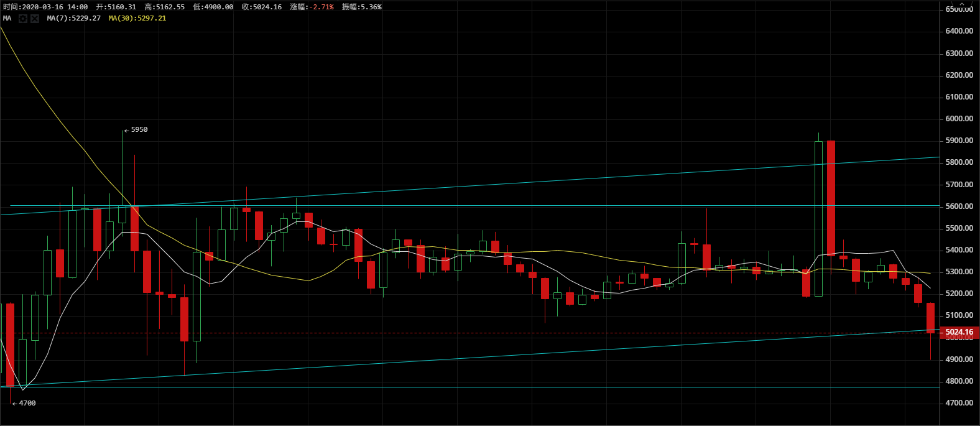The image size is (980, 426).
Task: Click the 收:5024.16 close price value
Action: [x=262, y=7]
